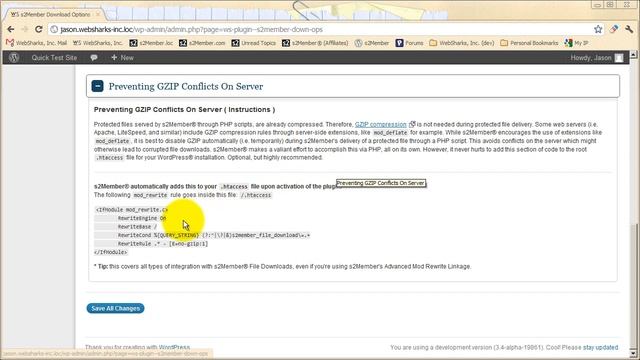Click the RewriteCond %{QUERY_STRING} code line
The image size is (640, 360).
(214, 236)
